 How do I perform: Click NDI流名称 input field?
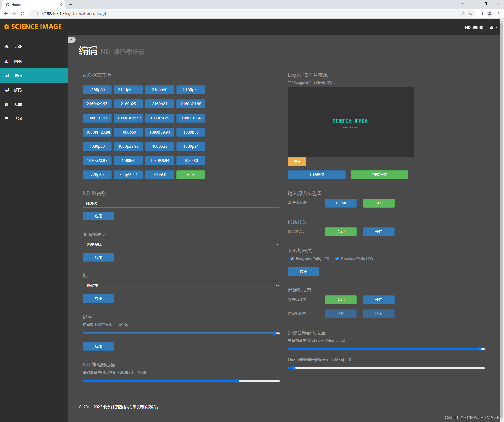pyautogui.click(x=181, y=203)
